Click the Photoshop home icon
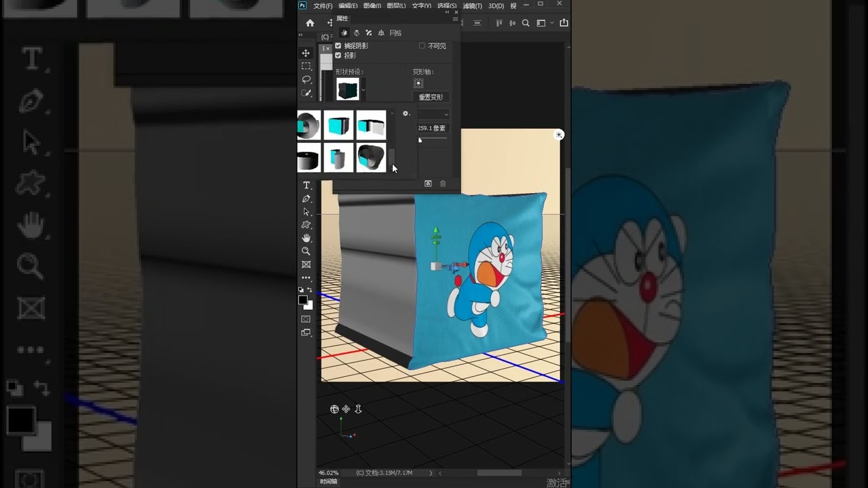The height and width of the screenshot is (488, 868). pyautogui.click(x=310, y=22)
